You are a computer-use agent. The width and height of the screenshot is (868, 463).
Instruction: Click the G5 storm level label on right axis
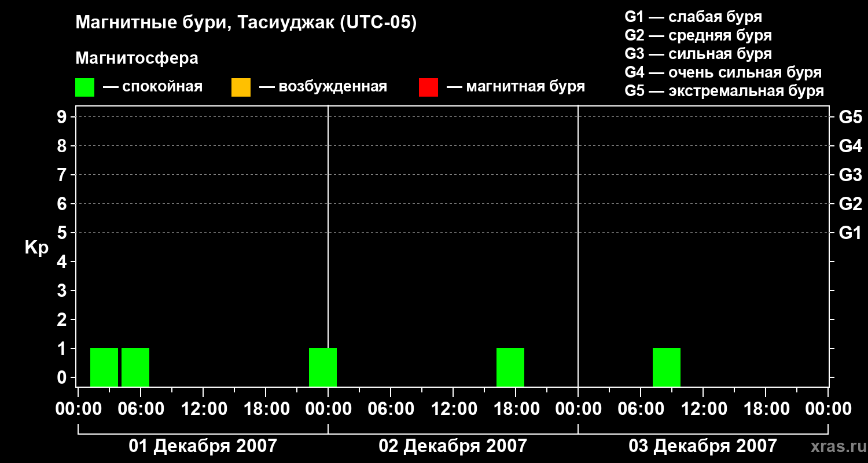click(850, 117)
